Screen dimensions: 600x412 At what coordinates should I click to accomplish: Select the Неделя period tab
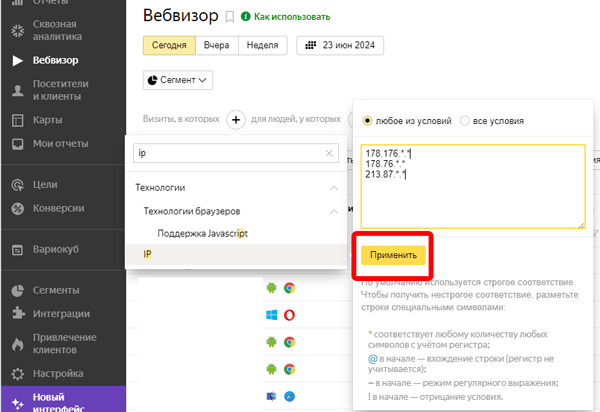click(262, 46)
